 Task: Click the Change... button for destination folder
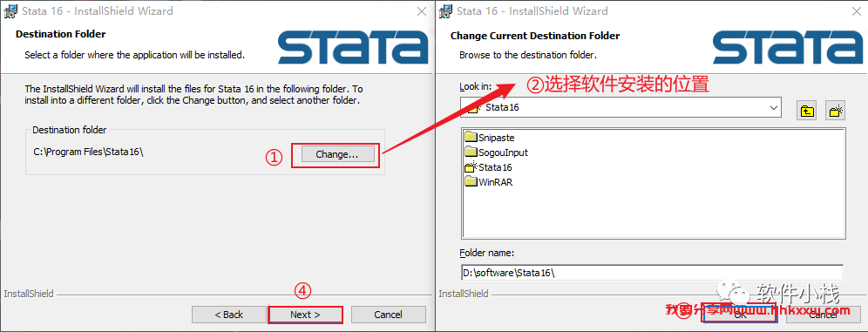point(337,154)
